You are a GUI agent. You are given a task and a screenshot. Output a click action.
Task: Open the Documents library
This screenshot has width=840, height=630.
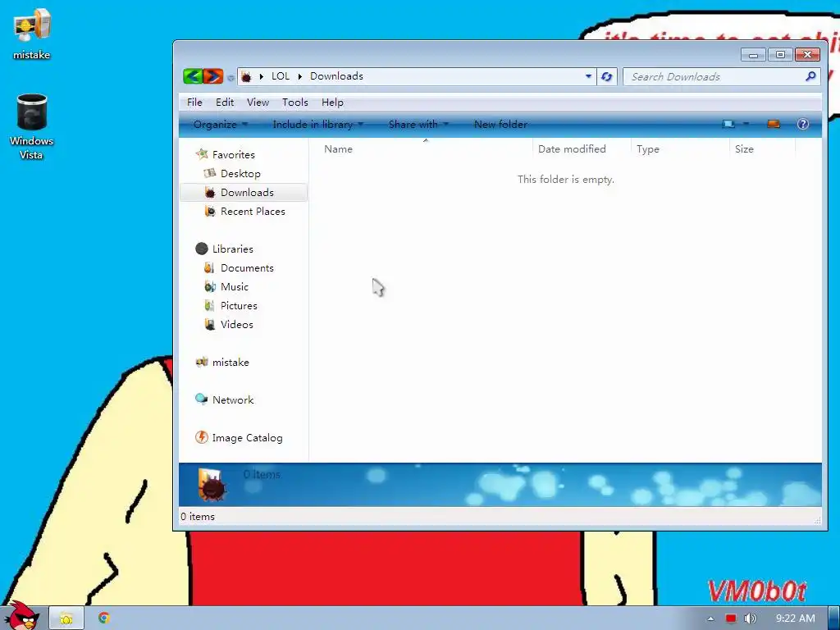pos(246,268)
